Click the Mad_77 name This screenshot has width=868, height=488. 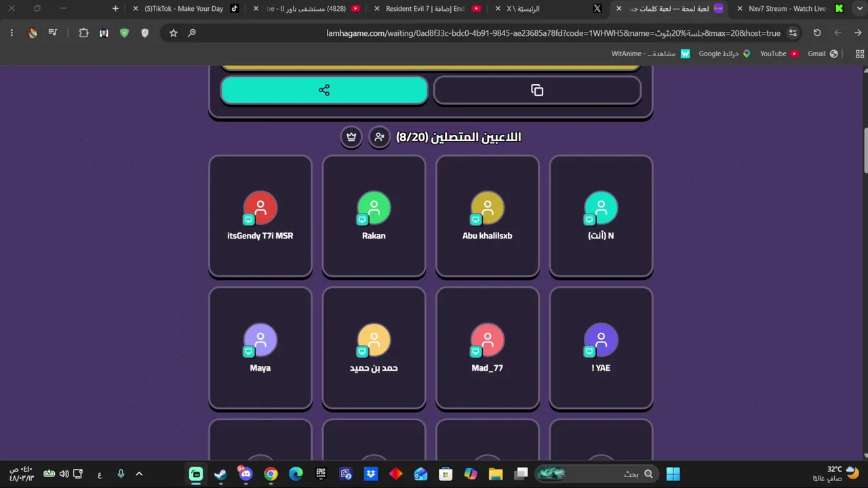coord(488,368)
